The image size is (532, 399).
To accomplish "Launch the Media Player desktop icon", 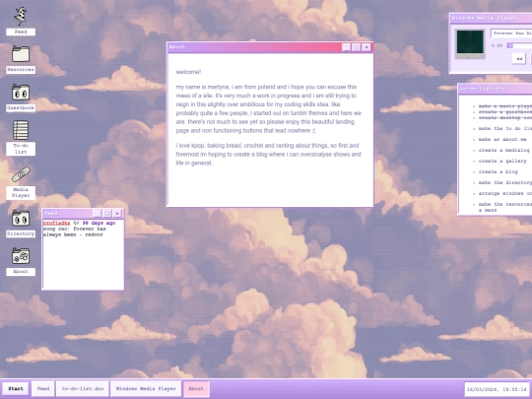I will coord(21,182).
